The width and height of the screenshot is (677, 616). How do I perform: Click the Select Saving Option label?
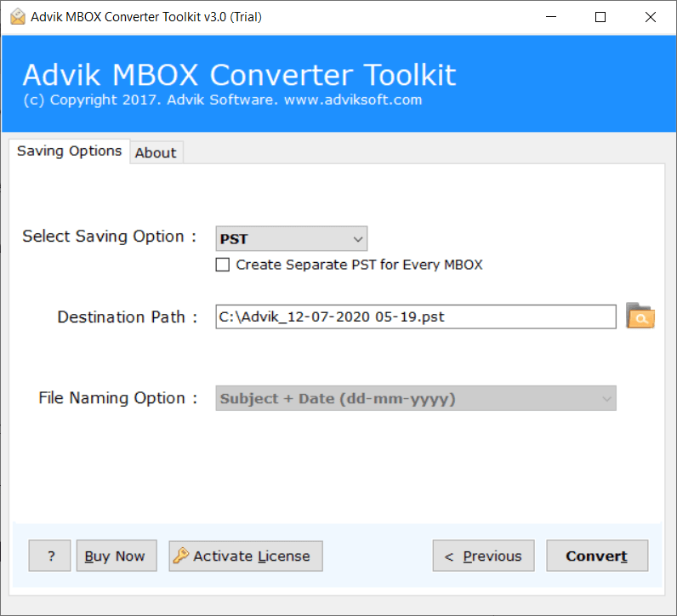pyautogui.click(x=109, y=237)
